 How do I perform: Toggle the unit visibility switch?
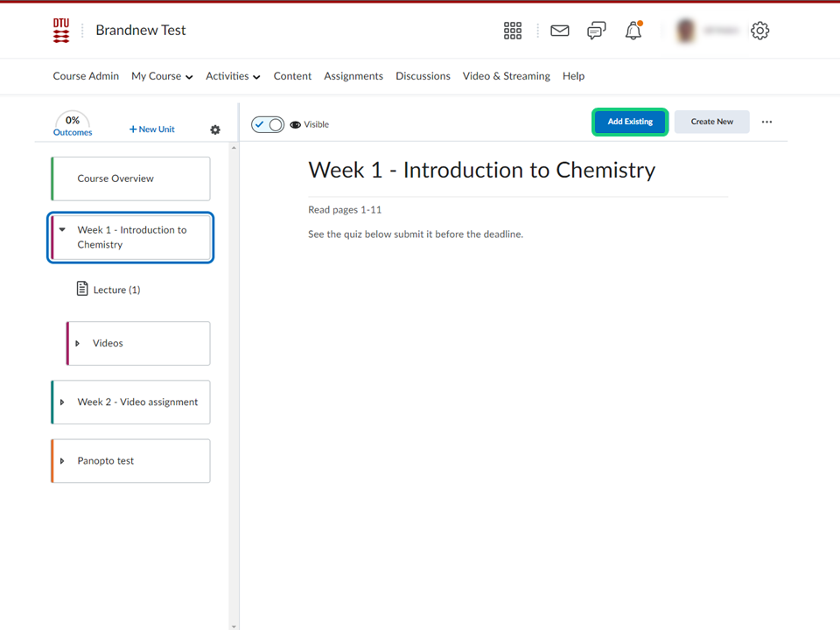coord(268,124)
